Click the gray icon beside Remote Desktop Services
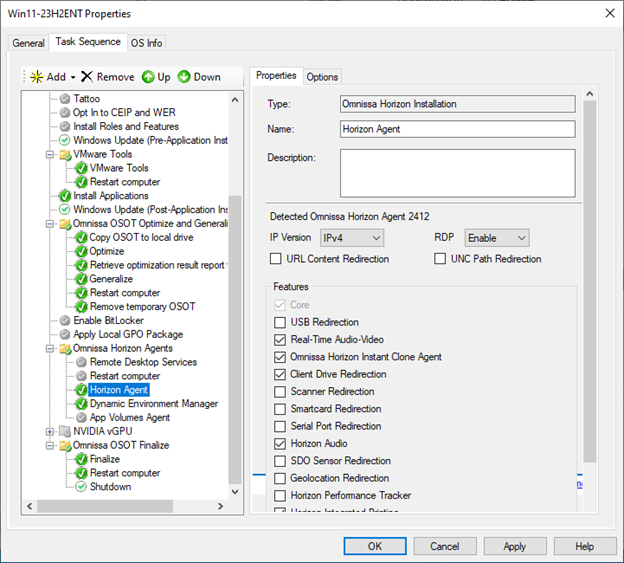Image resolution: width=624 pixels, height=563 pixels. pyautogui.click(x=81, y=362)
